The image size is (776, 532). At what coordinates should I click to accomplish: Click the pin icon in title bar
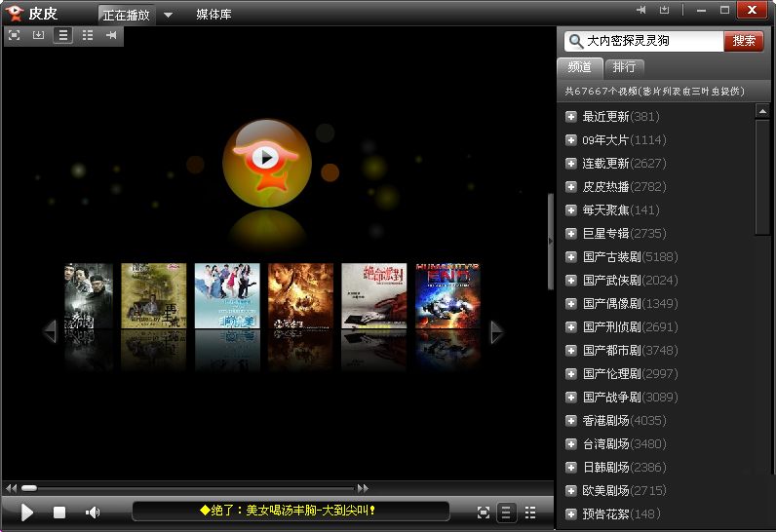[x=641, y=10]
